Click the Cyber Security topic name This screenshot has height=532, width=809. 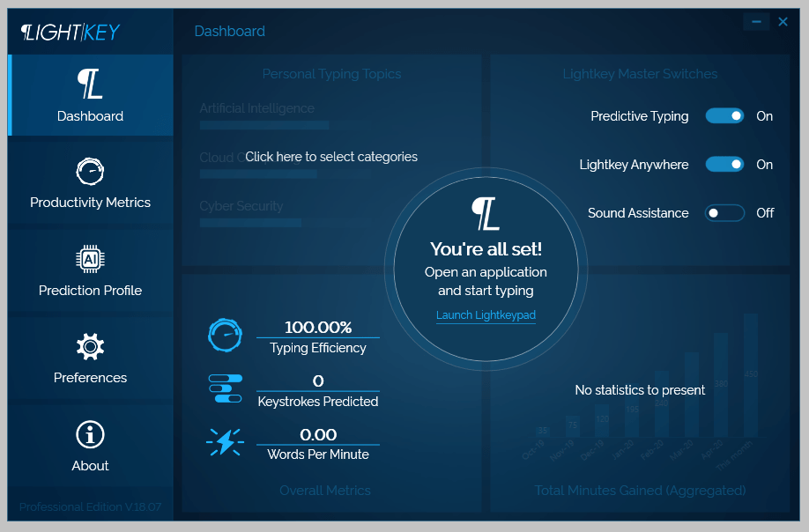tap(241, 206)
